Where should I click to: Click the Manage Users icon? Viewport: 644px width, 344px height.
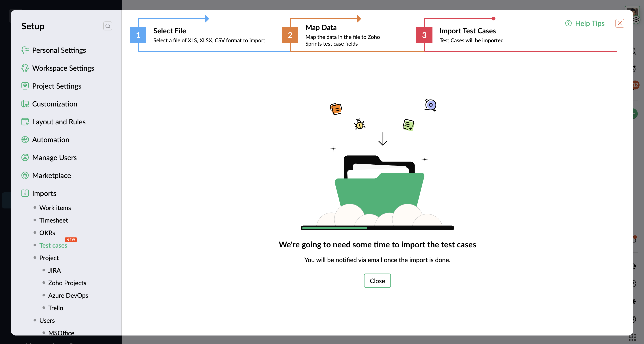click(x=25, y=157)
